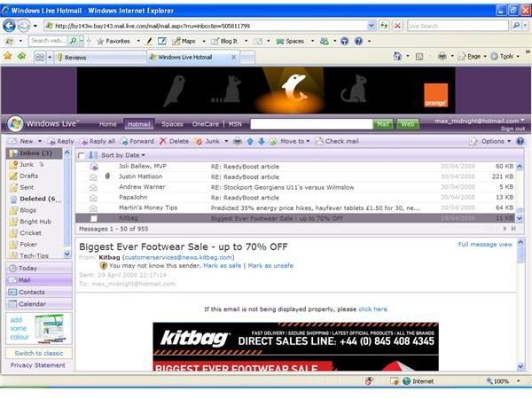Image resolution: width=532 pixels, height=399 pixels.
Task: Expand the New message dropdown
Action: pyautogui.click(x=40, y=141)
